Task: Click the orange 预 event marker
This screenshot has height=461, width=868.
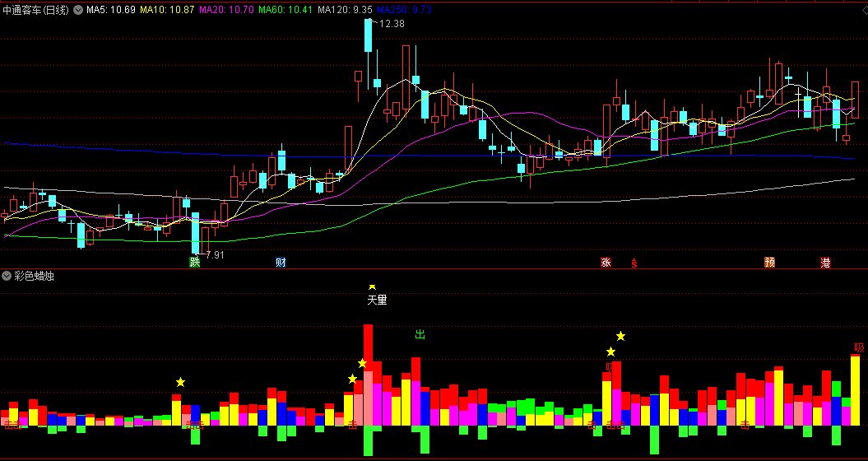Action: pyautogui.click(x=769, y=263)
